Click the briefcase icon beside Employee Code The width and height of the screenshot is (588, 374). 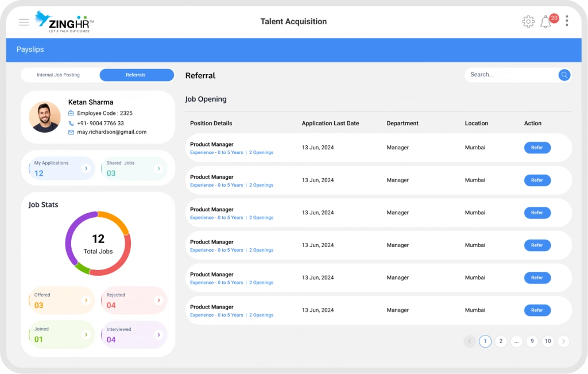[71, 113]
